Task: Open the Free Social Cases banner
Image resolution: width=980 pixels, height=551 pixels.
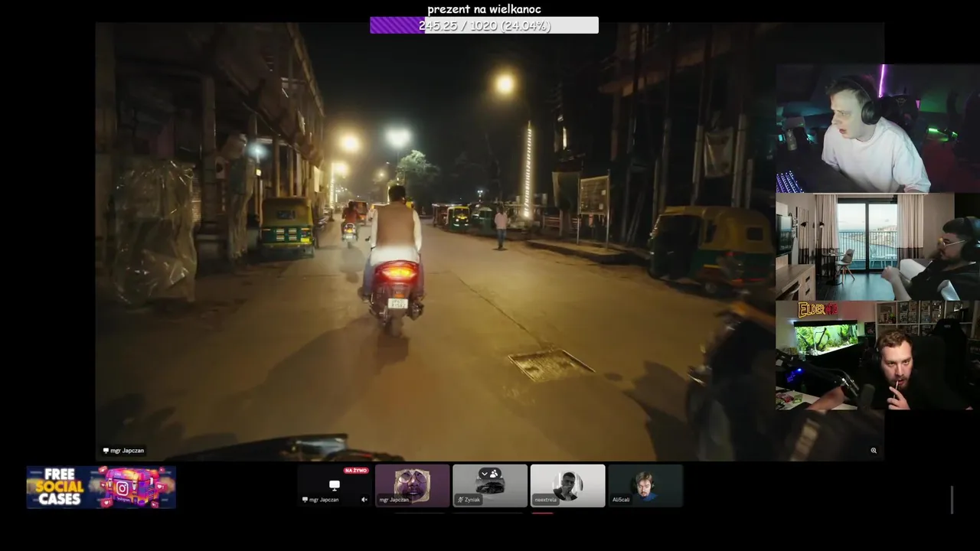Action: pyautogui.click(x=101, y=487)
